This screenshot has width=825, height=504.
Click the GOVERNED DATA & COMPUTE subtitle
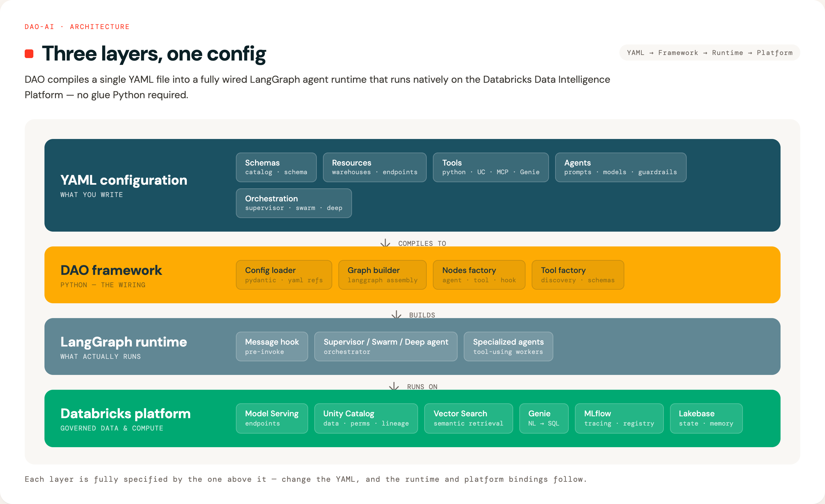click(x=111, y=428)
